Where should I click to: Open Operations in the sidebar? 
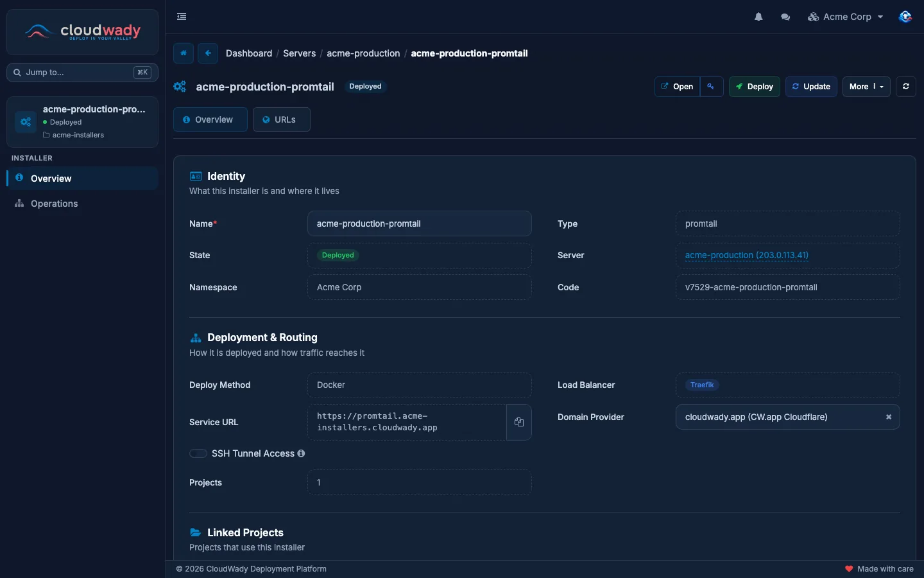coord(82,204)
